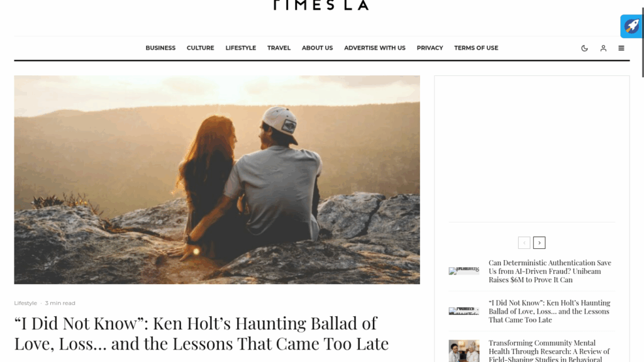Screen dimensions: 644x362
Task: Click the TIMES LA site logo
Action: point(321,5)
